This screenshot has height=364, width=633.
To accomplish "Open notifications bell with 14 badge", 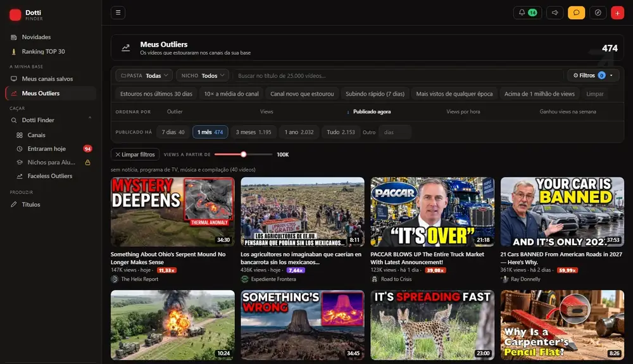I will click(527, 13).
